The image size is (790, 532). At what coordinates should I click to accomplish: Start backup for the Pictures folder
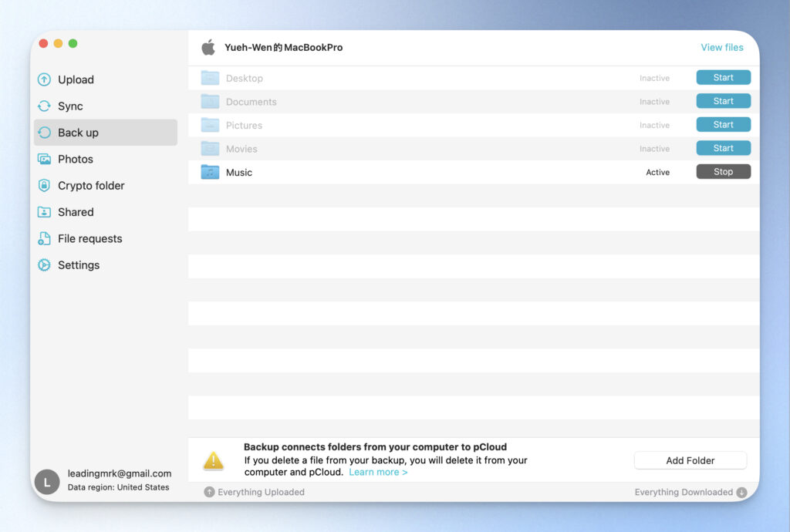pyautogui.click(x=724, y=124)
